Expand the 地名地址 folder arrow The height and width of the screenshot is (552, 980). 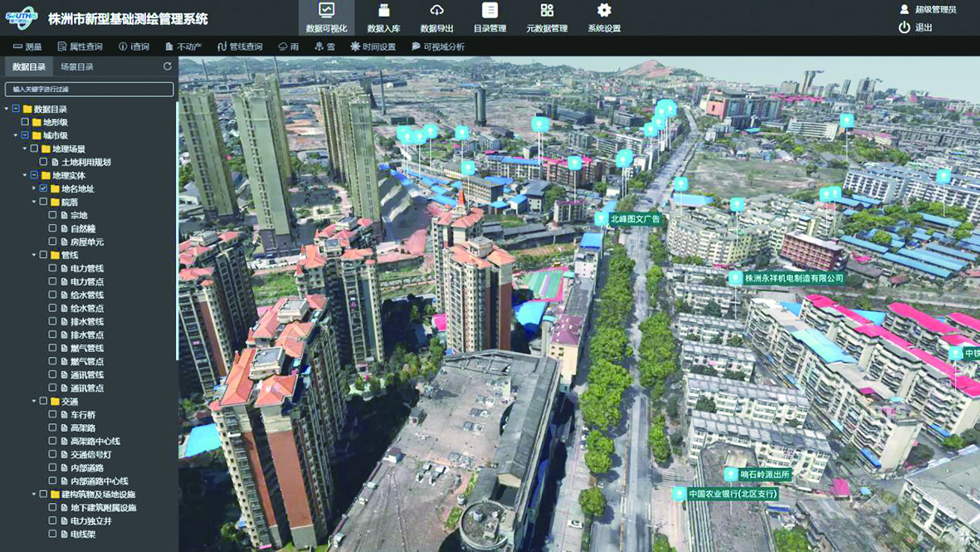[x=34, y=188]
